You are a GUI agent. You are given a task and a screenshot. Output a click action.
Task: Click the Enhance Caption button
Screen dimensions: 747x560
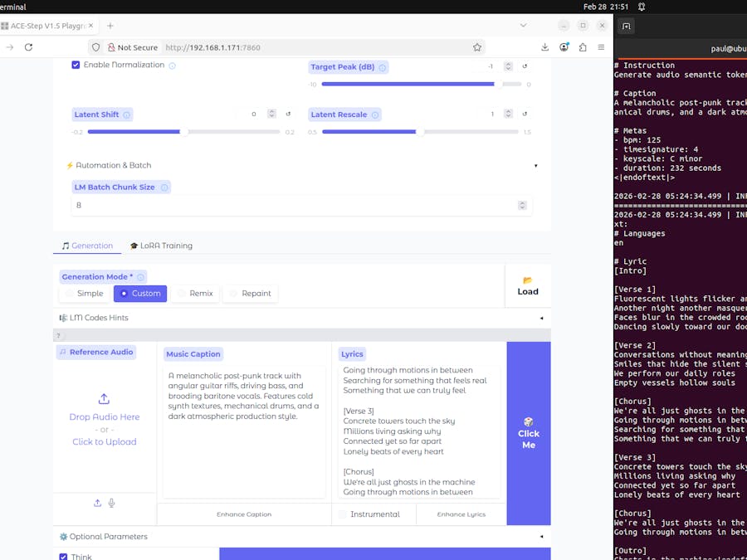(244, 514)
